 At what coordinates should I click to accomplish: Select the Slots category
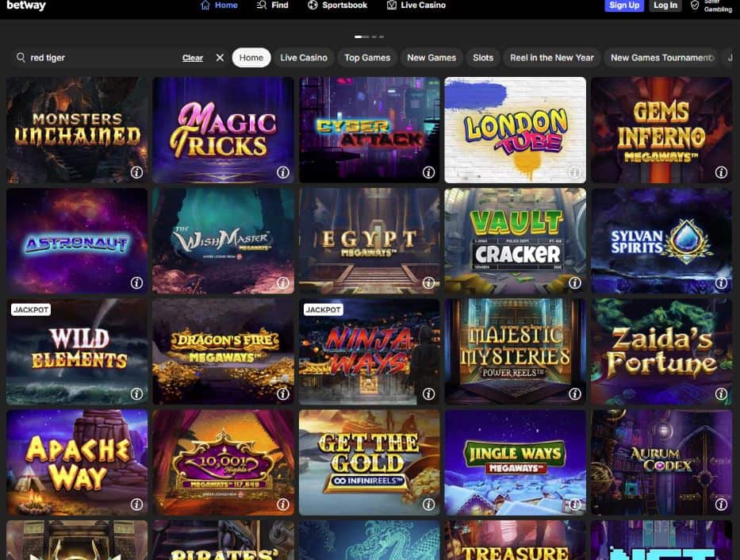(483, 58)
